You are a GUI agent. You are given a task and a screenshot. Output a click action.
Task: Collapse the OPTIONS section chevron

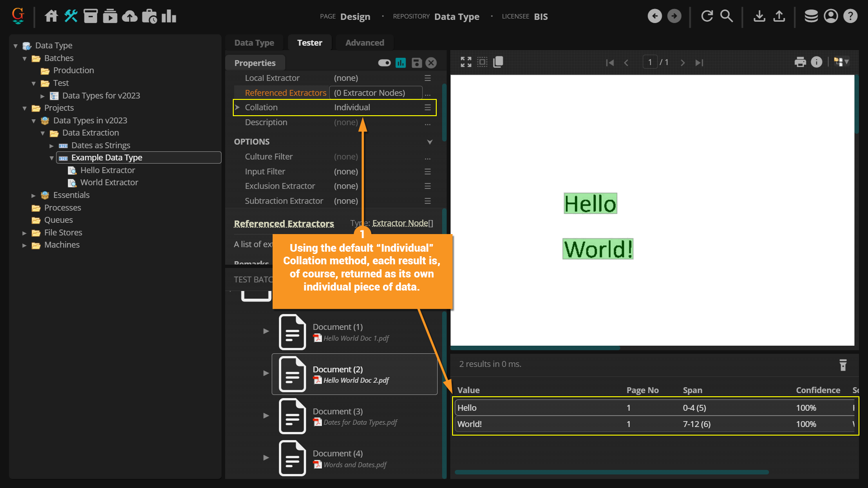(429, 142)
